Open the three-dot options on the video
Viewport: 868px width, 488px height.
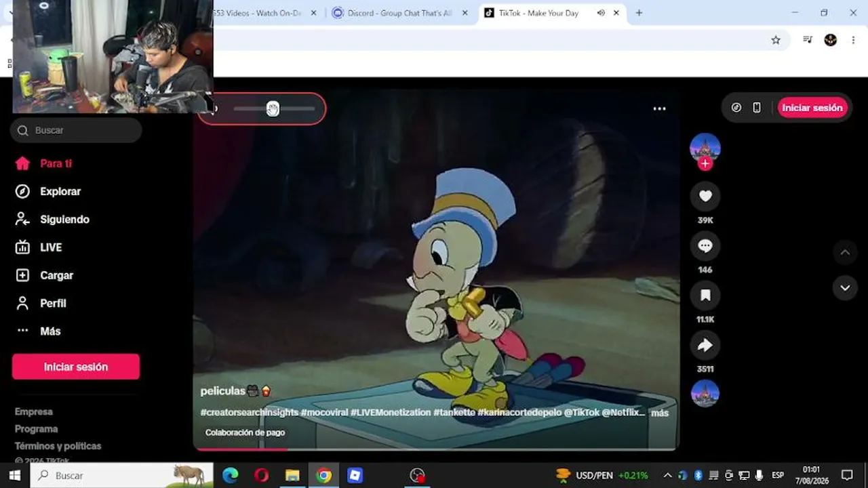tap(659, 108)
